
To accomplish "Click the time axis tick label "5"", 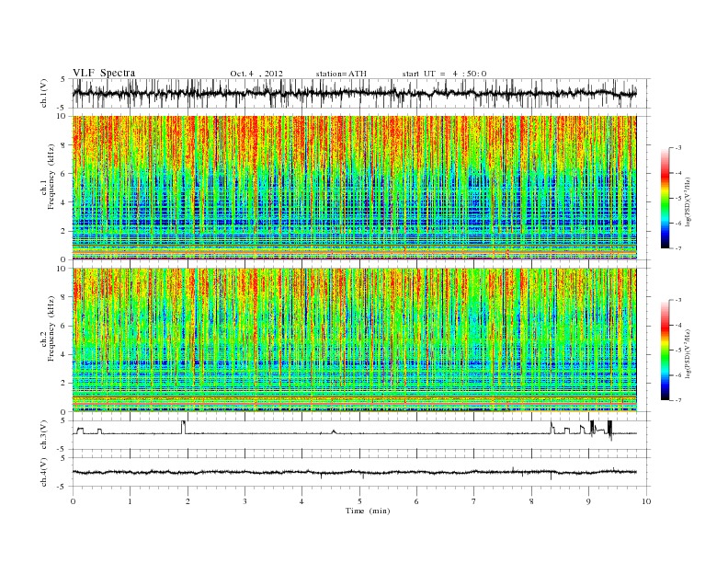I will pyautogui.click(x=359, y=501).
